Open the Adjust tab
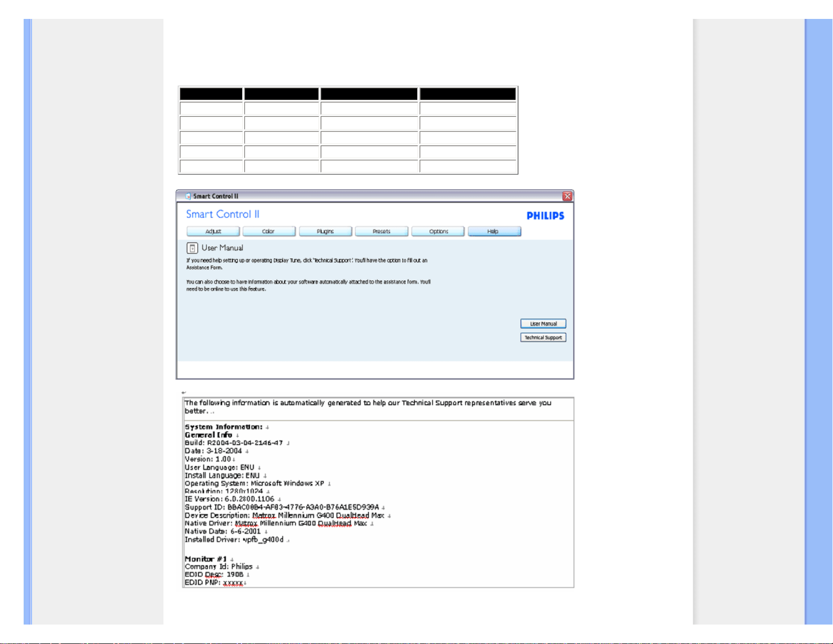 pos(213,231)
